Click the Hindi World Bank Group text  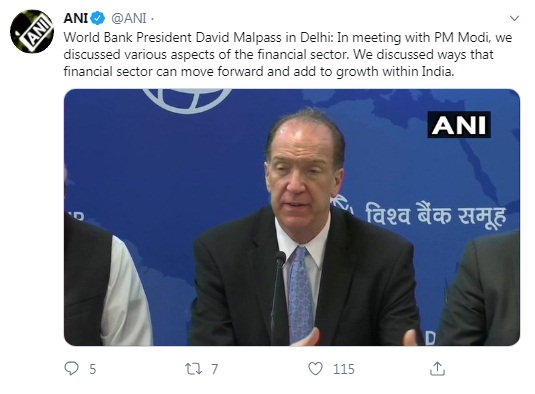[x=436, y=216]
